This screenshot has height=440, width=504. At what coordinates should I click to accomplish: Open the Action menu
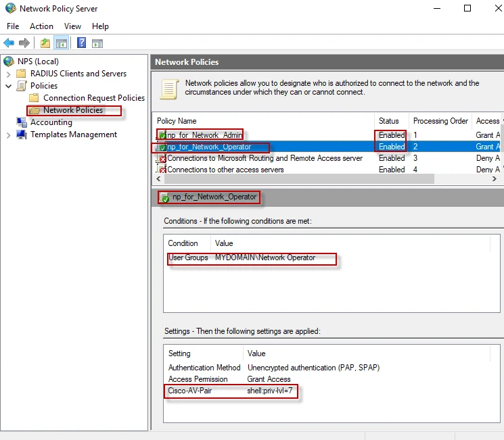click(x=41, y=26)
